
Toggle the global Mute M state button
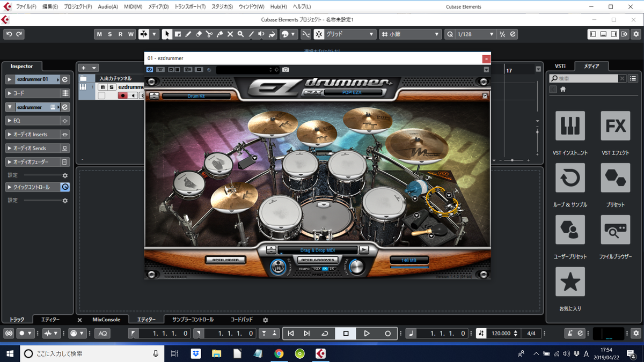click(x=99, y=34)
